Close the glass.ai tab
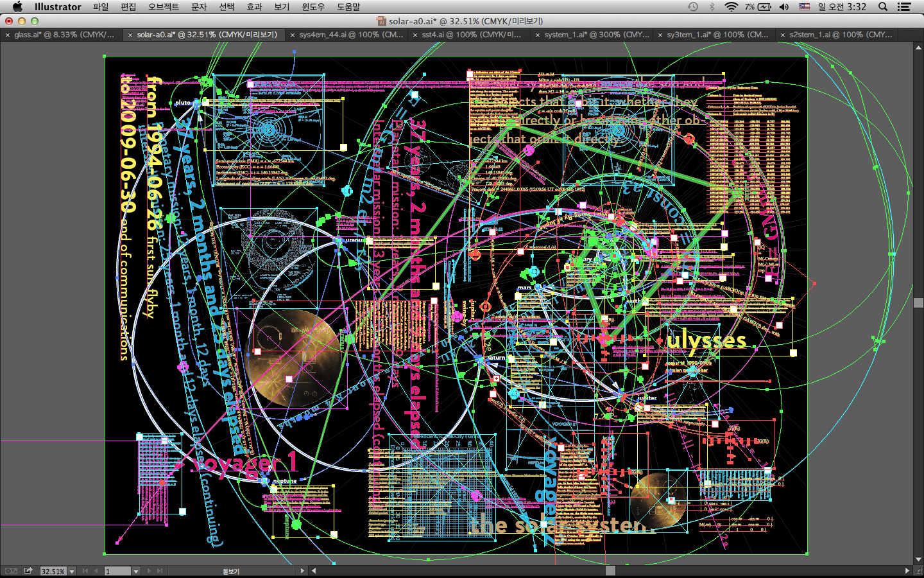 8,35
